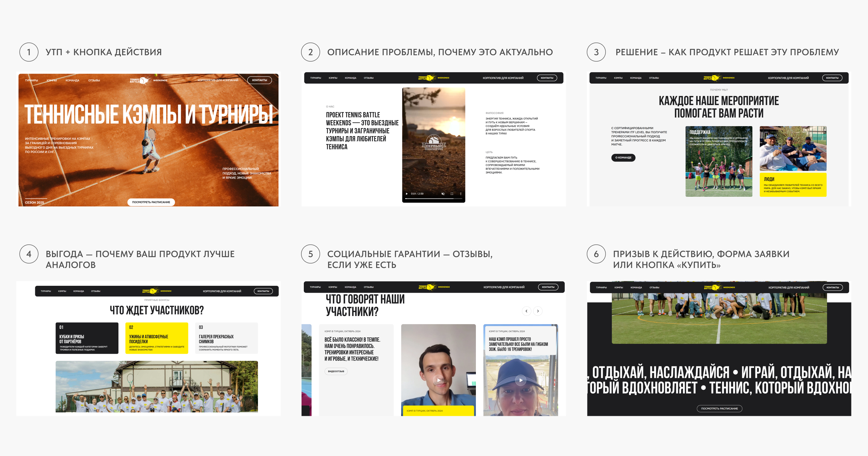Screen dimensions: 868x456
Task: Click 'Посмотреть расписание' button on dark footer section
Action: coord(719,408)
